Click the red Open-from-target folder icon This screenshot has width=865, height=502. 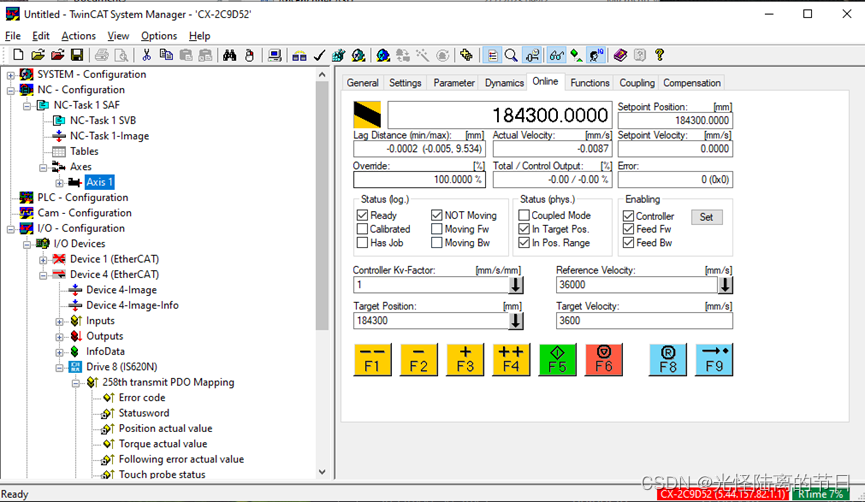[57, 55]
